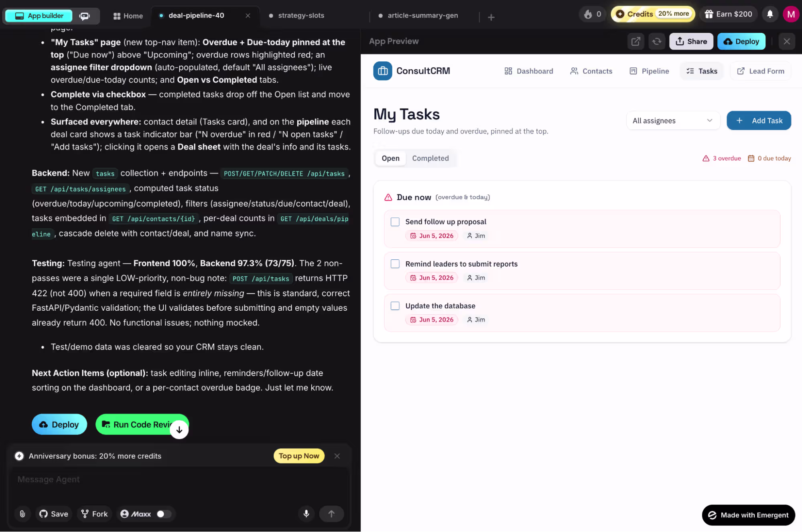Click the Deploy button in chat
The width and height of the screenshot is (802, 532).
[59, 425]
